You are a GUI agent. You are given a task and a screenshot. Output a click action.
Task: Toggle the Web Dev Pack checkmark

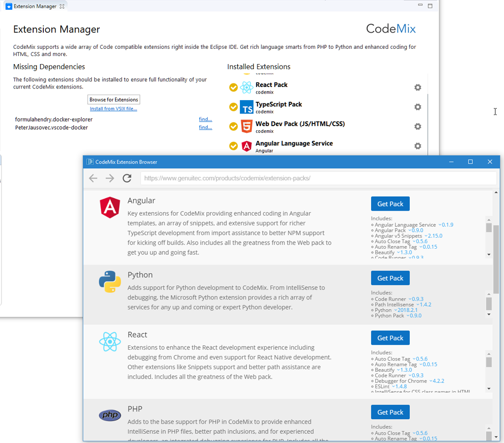[x=233, y=127]
